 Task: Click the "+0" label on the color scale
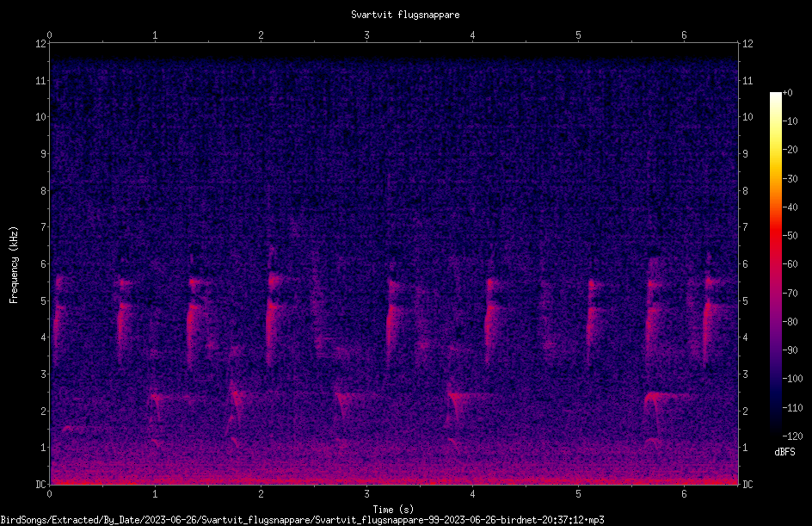click(x=787, y=93)
